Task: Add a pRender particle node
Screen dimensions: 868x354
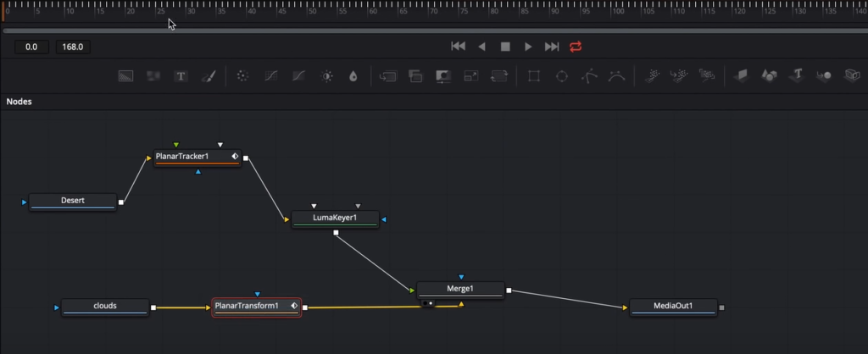Action: point(707,75)
